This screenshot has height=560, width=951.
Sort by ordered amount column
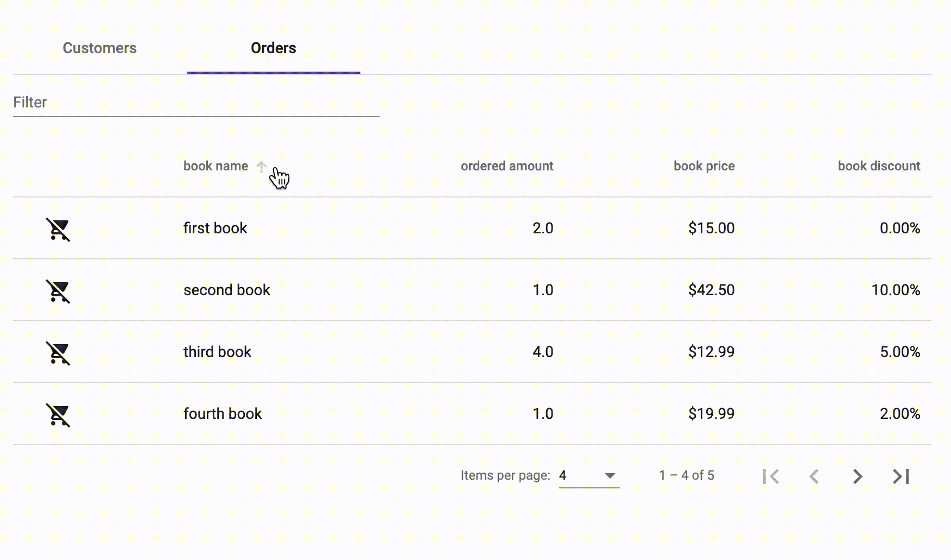click(x=507, y=166)
